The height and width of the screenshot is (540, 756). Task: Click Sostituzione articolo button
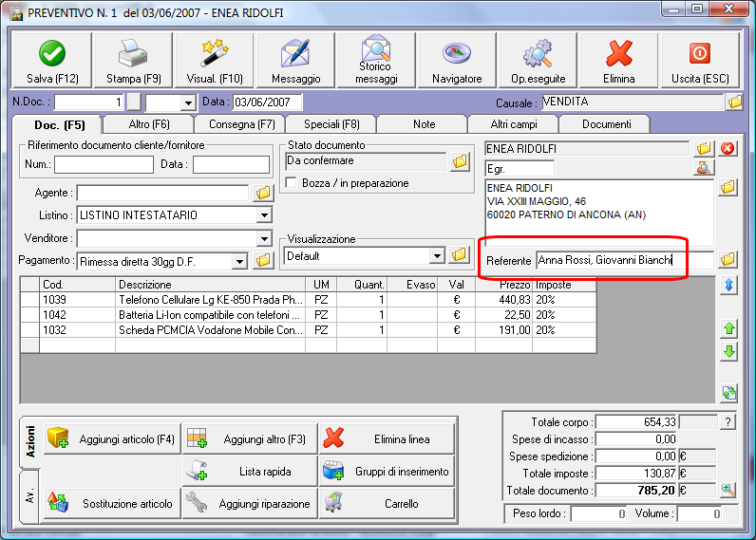[x=112, y=503]
